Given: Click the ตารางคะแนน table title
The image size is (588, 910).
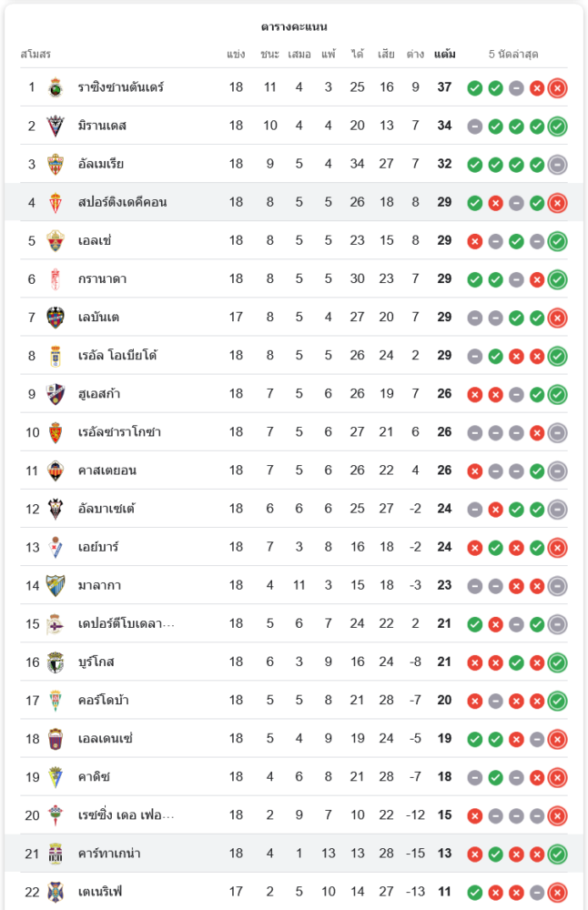Looking at the screenshot, I should click(294, 27).
